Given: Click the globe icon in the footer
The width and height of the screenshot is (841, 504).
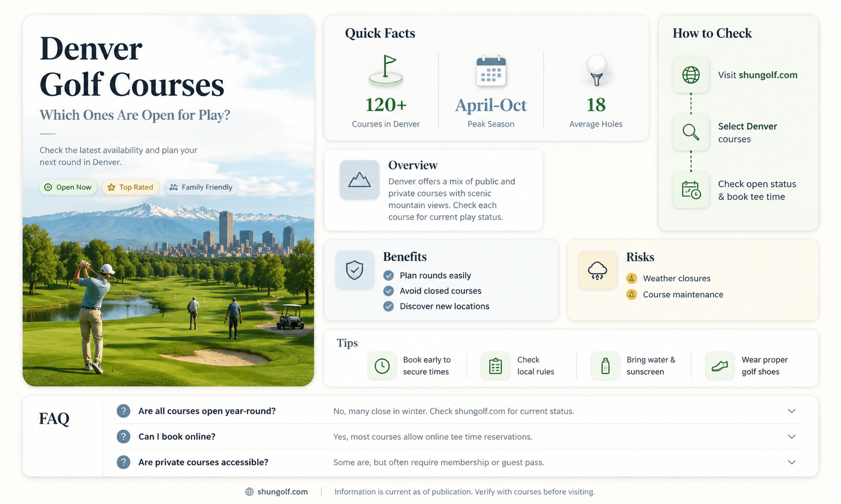Looking at the screenshot, I should (x=249, y=492).
